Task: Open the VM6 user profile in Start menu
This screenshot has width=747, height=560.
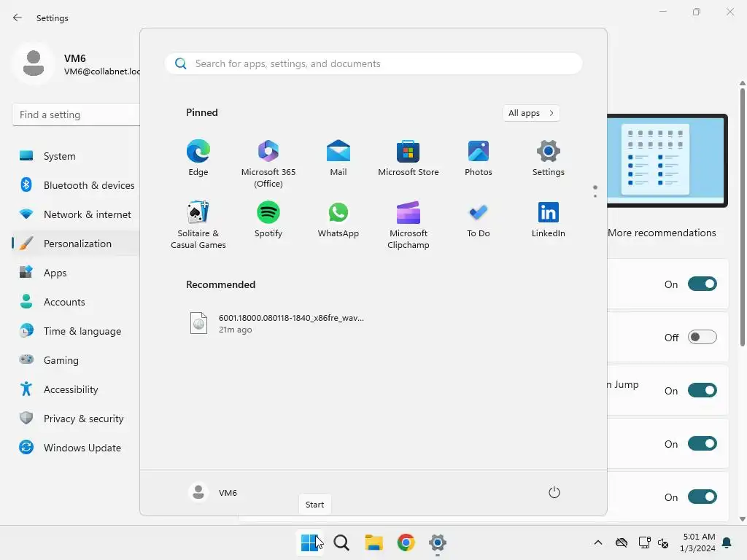Action: click(213, 492)
